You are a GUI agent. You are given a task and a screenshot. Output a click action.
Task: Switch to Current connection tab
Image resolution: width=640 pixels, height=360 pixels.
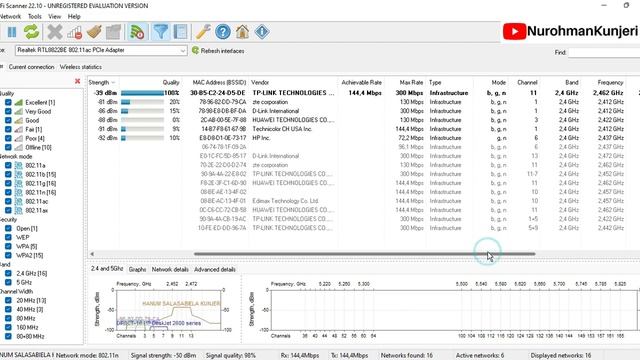coord(31,67)
